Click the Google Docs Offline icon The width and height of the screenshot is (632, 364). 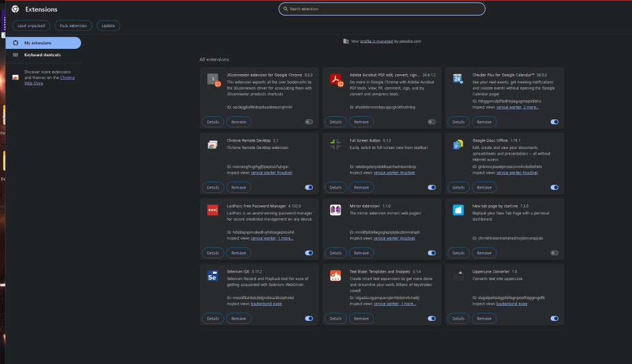[x=458, y=144]
